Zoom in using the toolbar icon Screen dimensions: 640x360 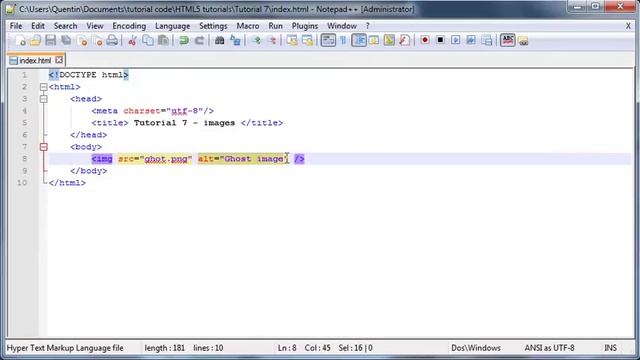click(256, 40)
